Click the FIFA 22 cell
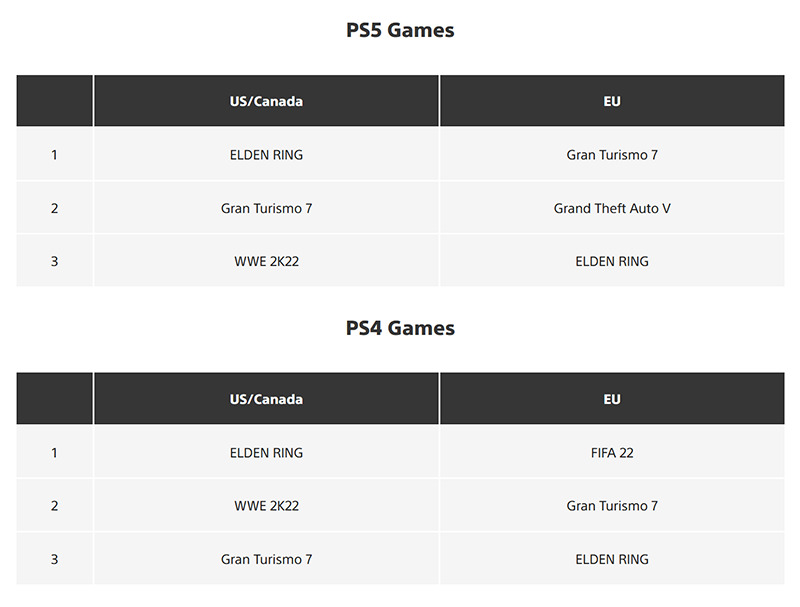This screenshot has width=800, height=607. 612,453
